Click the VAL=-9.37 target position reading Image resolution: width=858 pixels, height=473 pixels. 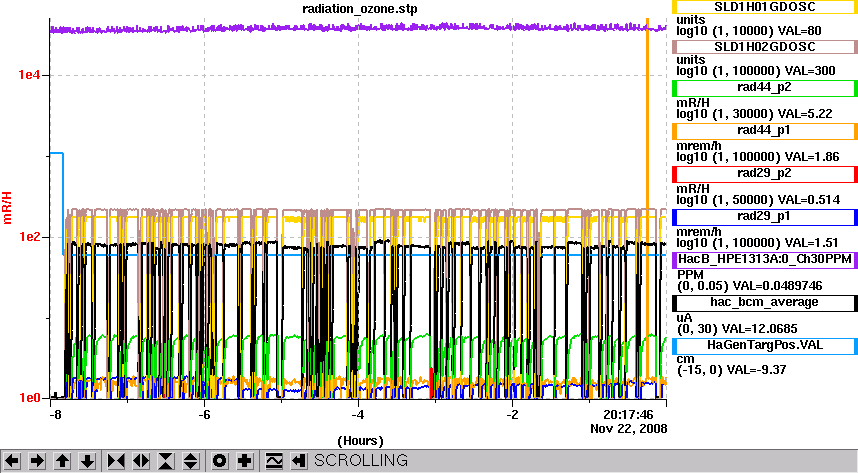[x=755, y=370]
